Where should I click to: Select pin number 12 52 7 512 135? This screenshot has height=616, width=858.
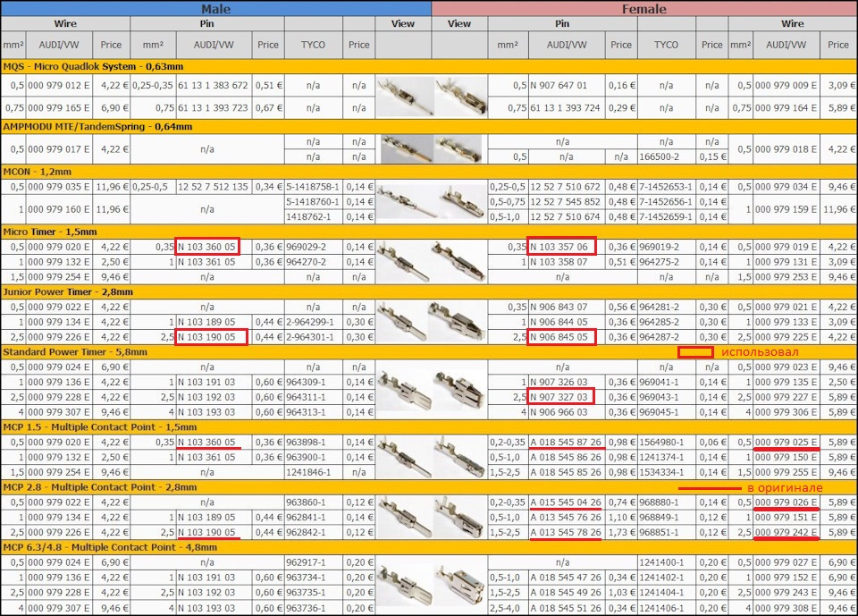coord(213,187)
